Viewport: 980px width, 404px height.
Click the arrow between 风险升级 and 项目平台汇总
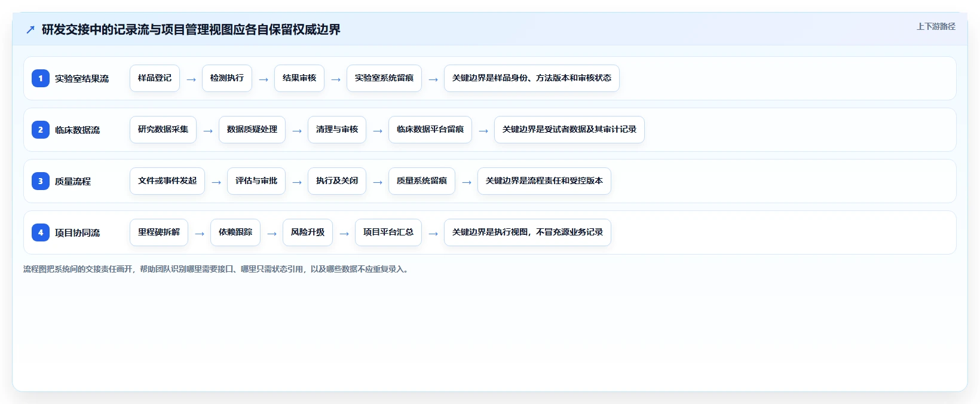click(344, 234)
